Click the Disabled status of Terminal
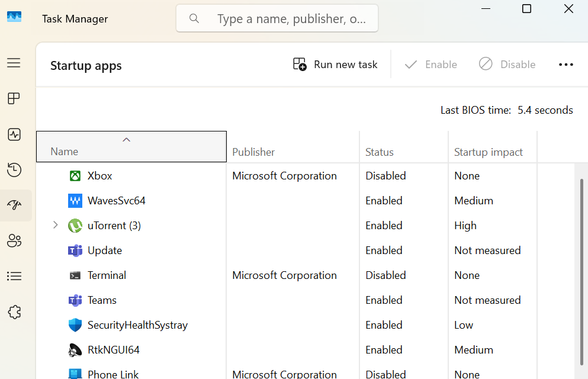588x379 pixels. point(385,275)
